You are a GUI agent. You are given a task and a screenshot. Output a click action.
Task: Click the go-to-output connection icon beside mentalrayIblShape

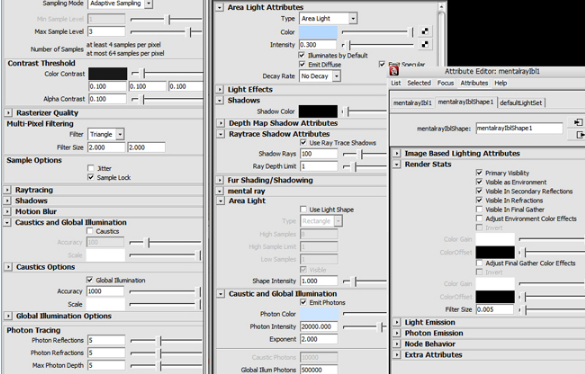[x=580, y=134]
